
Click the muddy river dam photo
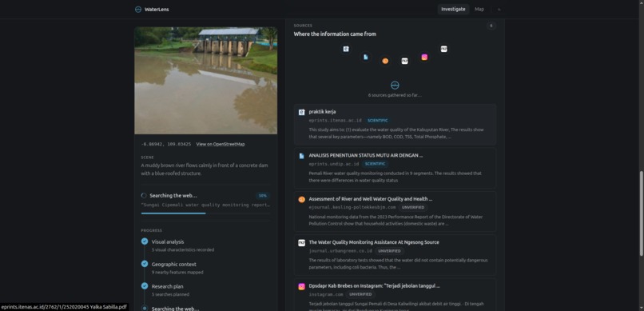pyautogui.click(x=206, y=81)
